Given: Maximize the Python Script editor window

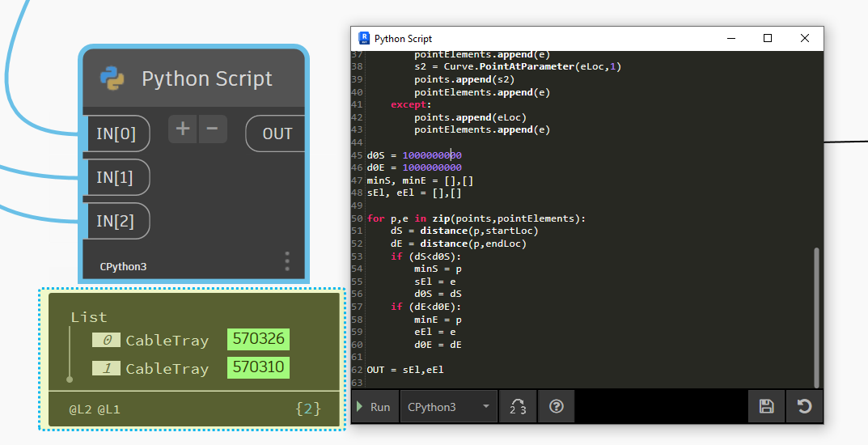Looking at the screenshot, I should point(768,38).
